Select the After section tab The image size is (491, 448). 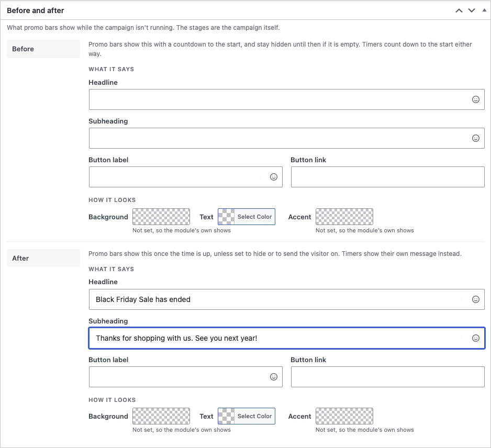tap(43, 259)
